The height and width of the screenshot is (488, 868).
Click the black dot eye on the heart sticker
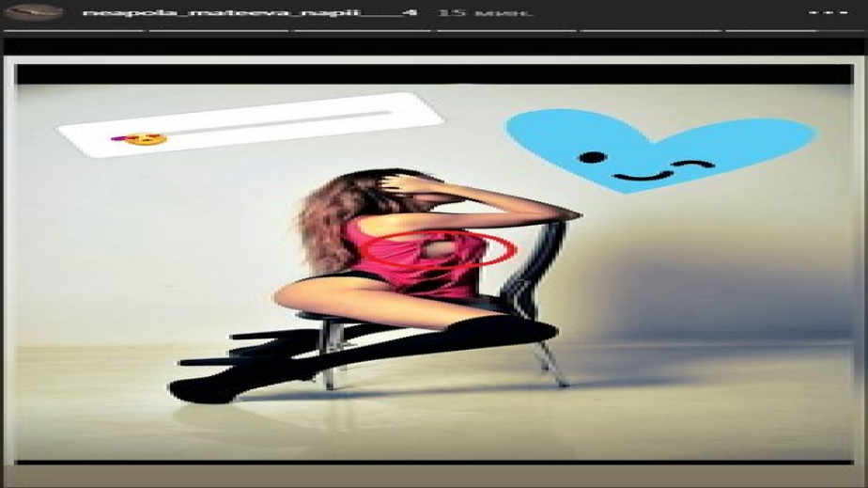tap(590, 156)
